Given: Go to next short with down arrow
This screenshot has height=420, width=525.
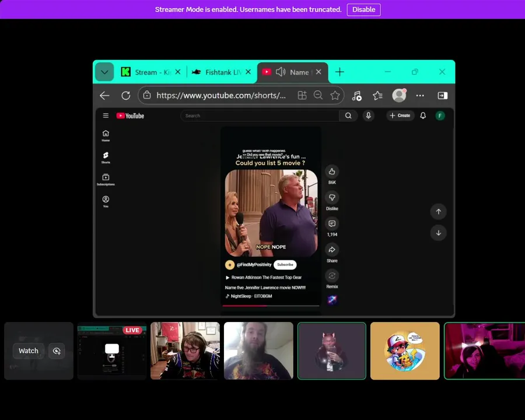Looking at the screenshot, I should (x=438, y=233).
